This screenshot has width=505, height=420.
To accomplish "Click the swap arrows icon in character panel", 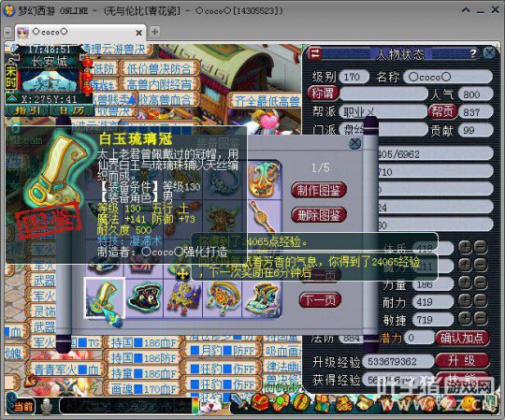I will coord(315,53).
